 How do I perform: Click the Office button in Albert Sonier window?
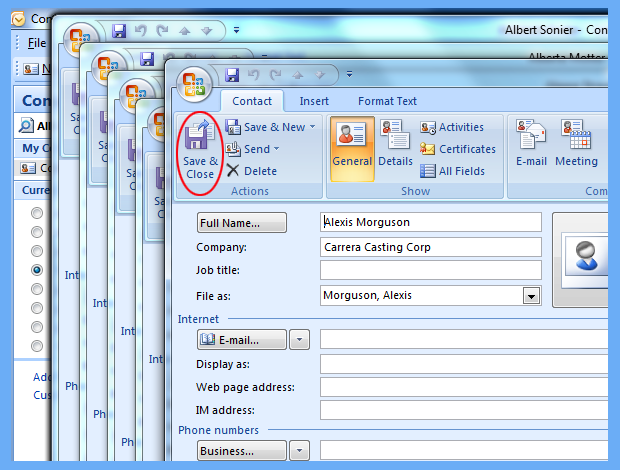(x=81, y=40)
